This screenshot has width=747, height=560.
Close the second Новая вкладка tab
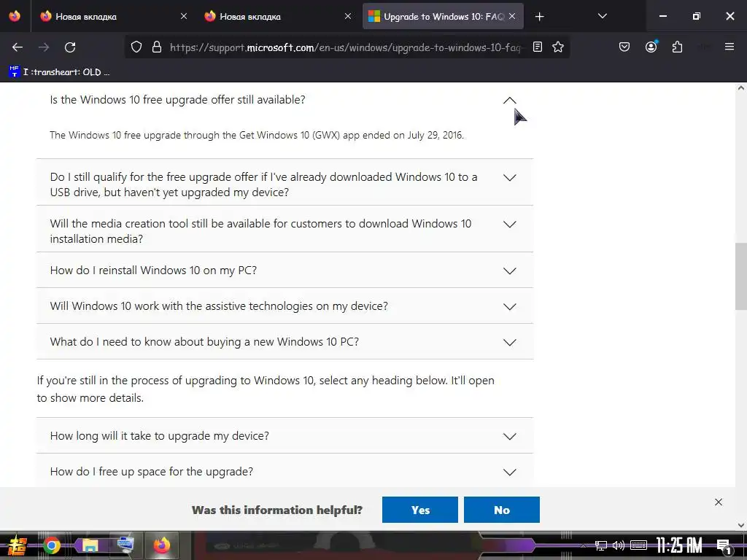pyautogui.click(x=348, y=16)
